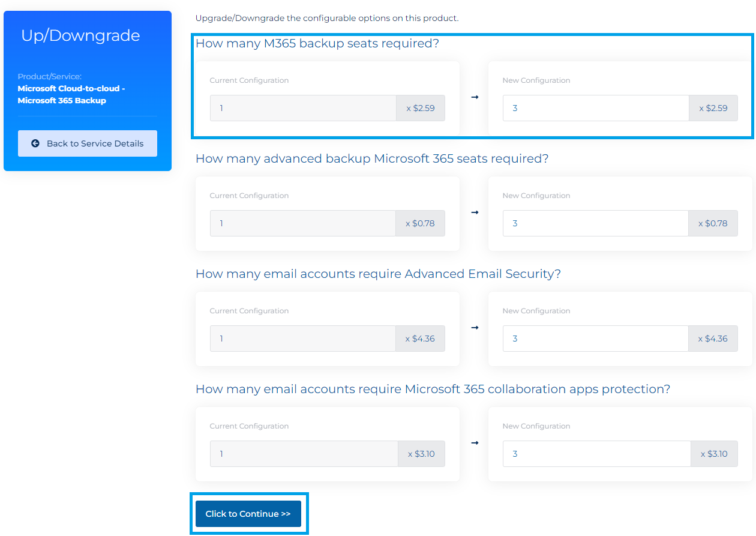Click the 'Click to Continue >>' button

[x=248, y=514]
